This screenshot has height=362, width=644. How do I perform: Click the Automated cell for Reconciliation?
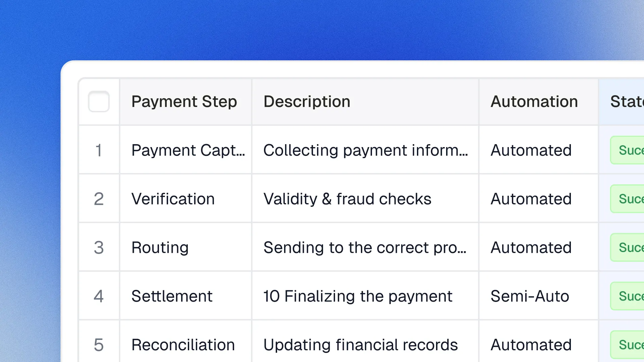pyautogui.click(x=531, y=345)
